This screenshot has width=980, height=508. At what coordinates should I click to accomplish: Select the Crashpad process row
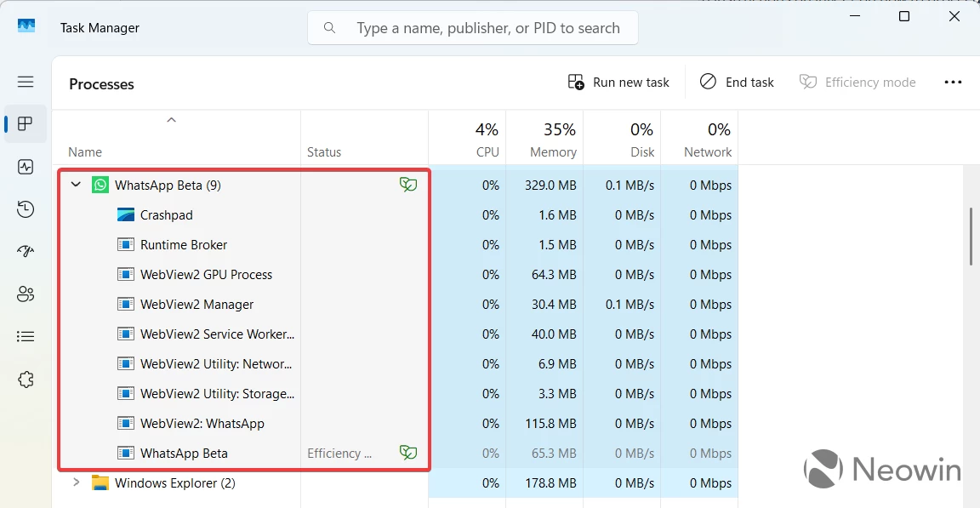[167, 215]
